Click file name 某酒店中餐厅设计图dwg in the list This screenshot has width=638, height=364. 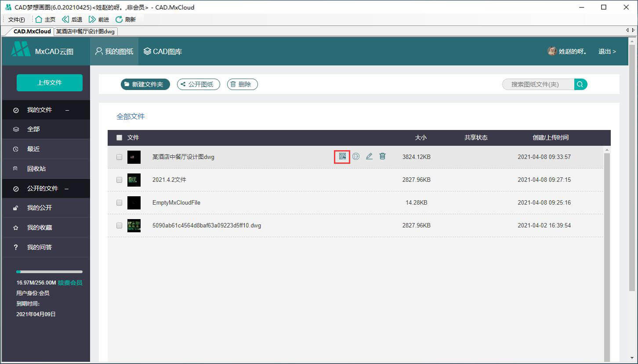click(183, 157)
